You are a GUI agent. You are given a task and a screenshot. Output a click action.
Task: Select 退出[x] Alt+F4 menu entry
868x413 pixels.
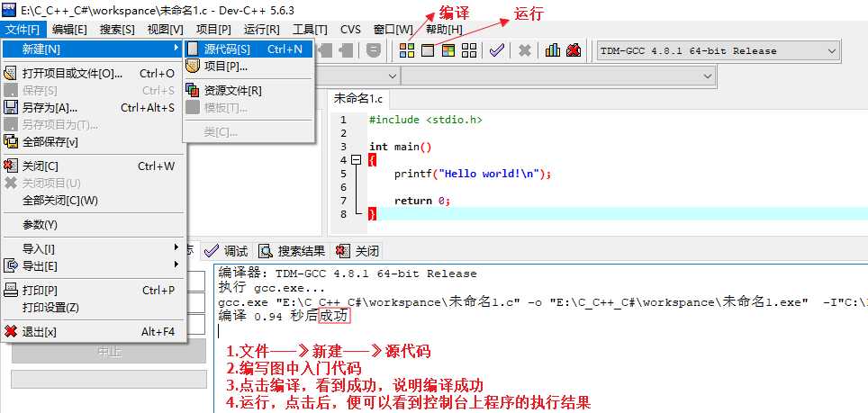click(95, 332)
